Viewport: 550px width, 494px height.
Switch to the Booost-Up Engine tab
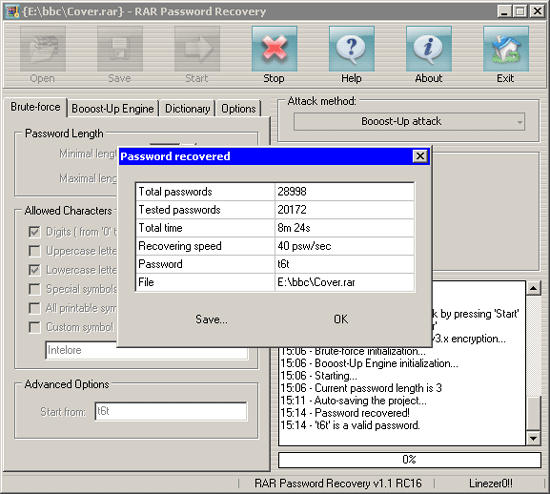pos(113,109)
